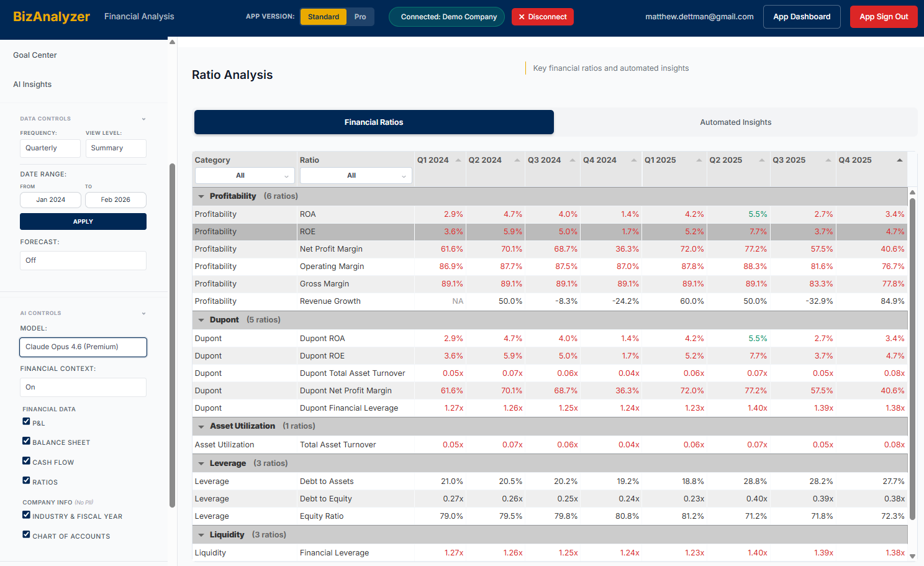Open Goal Center from the sidebar
The width and height of the screenshot is (924, 566).
point(35,55)
